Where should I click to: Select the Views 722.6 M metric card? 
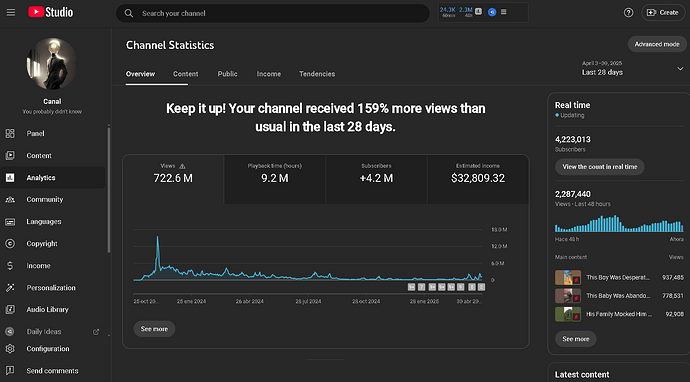(173, 179)
